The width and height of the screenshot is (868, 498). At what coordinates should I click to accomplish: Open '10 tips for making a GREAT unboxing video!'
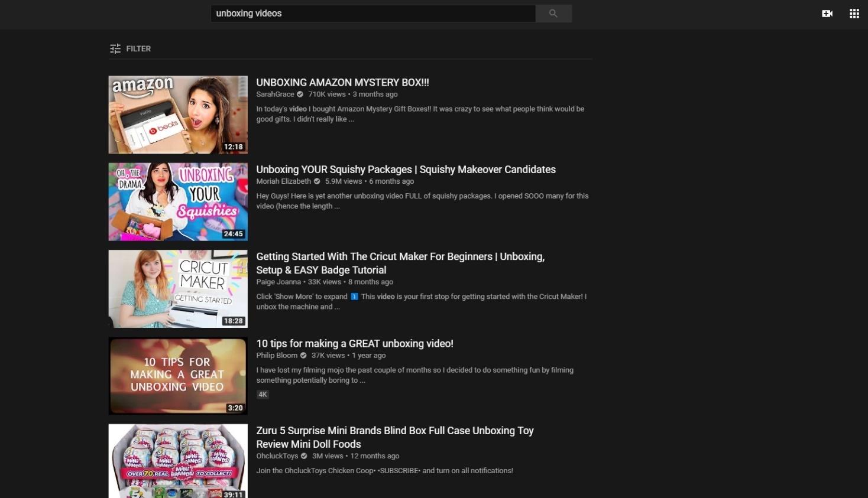pos(354,343)
